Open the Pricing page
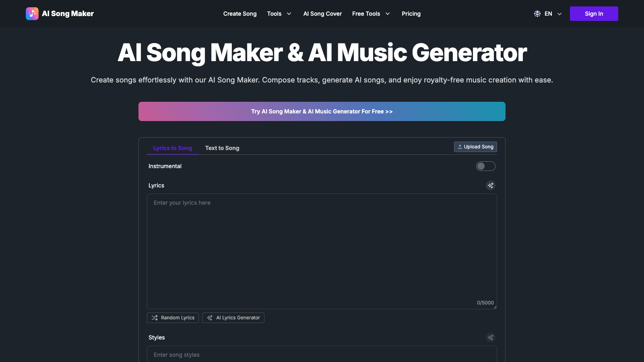The height and width of the screenshot is (362, 644). (x=411, y=14)
